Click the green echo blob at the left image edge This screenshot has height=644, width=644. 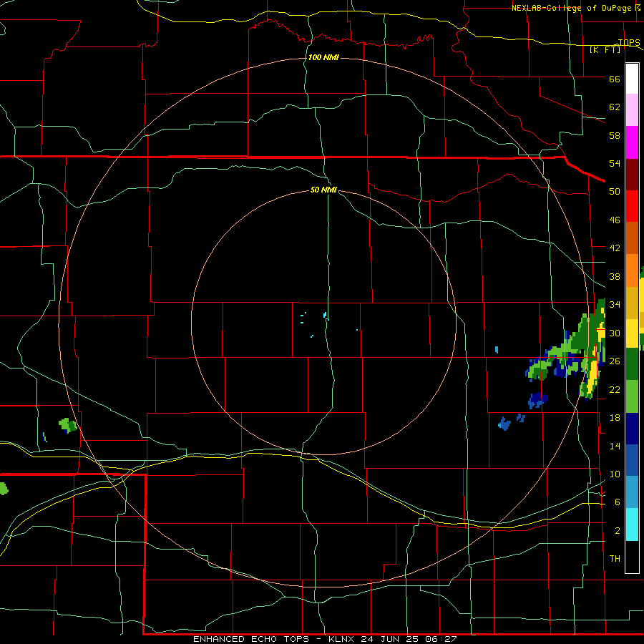(x=4, y=489)
